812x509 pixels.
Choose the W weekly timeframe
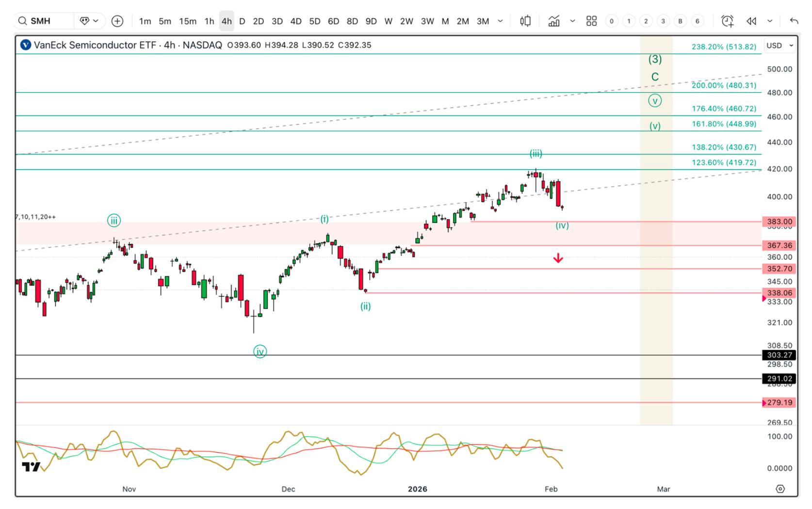click(389, 21)
